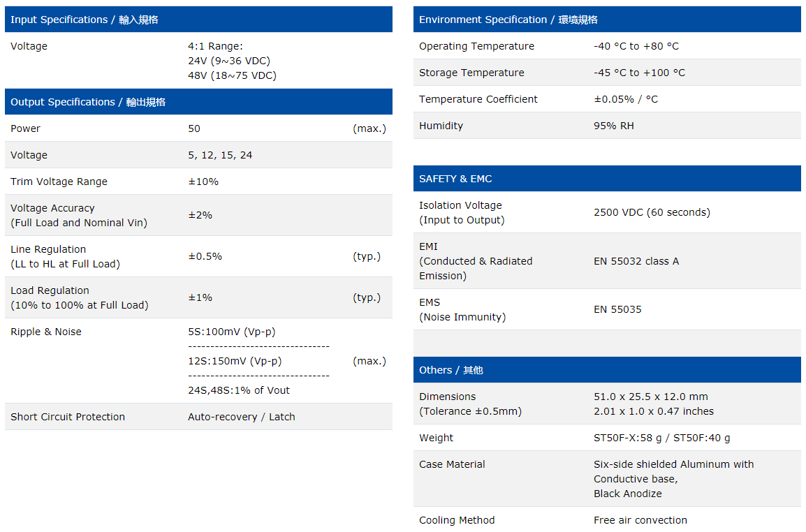Click the ±2% voltage accuracy value
Image resolution: width=806 pixels, height=532 pixels.
coord(200,215)
